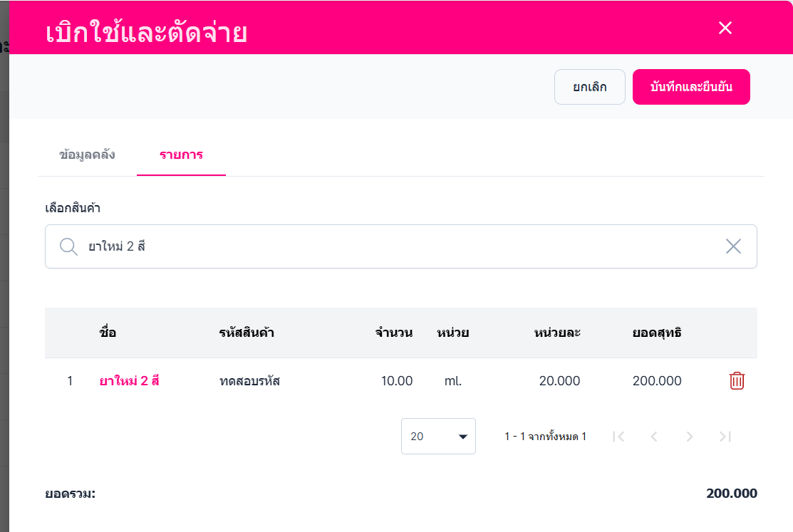
Task: Open the ยาใหม่ 2 สี product link
Action: [130, 381]
